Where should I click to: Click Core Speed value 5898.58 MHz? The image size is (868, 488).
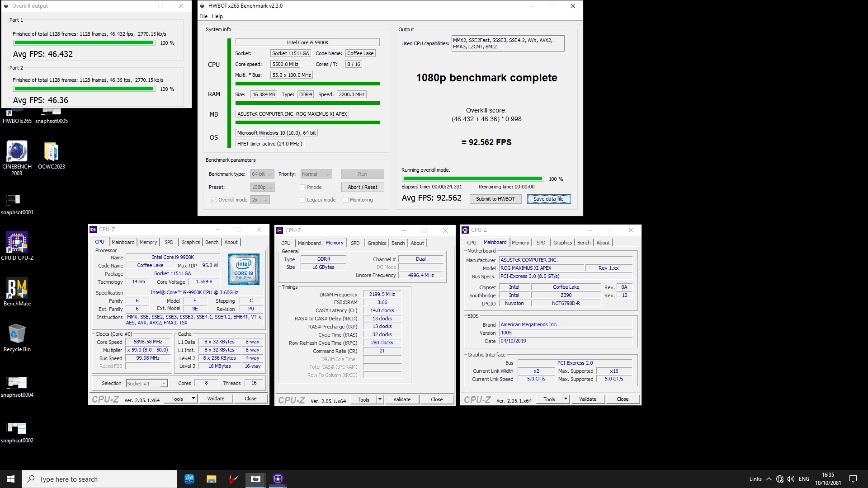click(148, 342)
